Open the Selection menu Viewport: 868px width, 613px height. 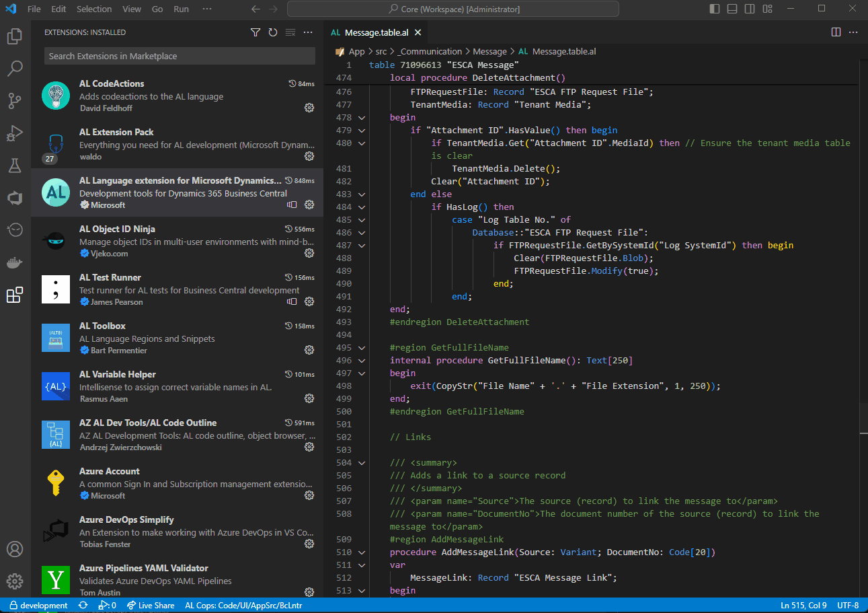(94, 9)
